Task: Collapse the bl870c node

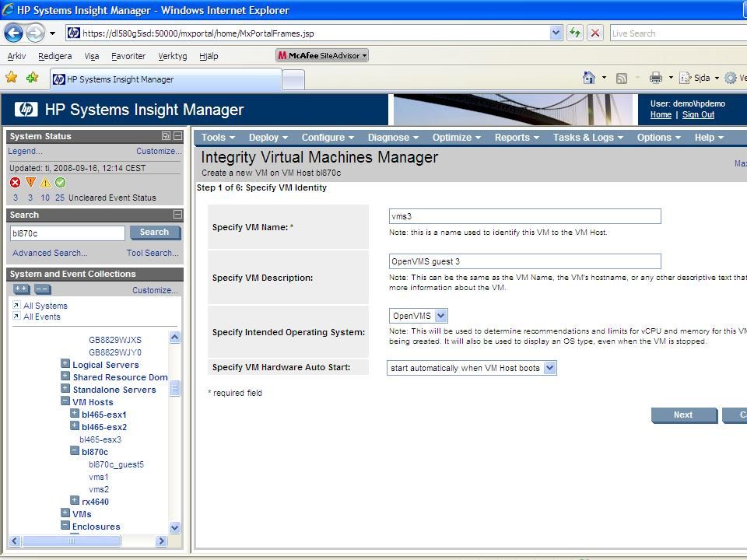Action: coord(75,450)
